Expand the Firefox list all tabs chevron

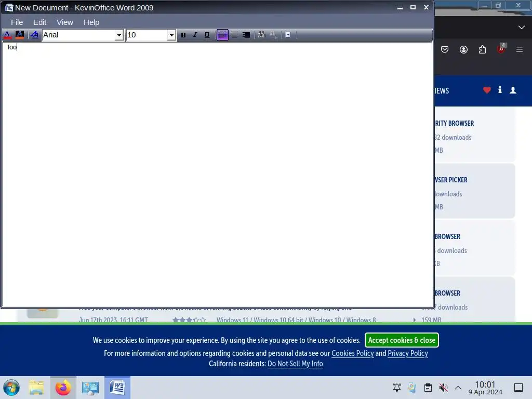[x=522, y=27]
